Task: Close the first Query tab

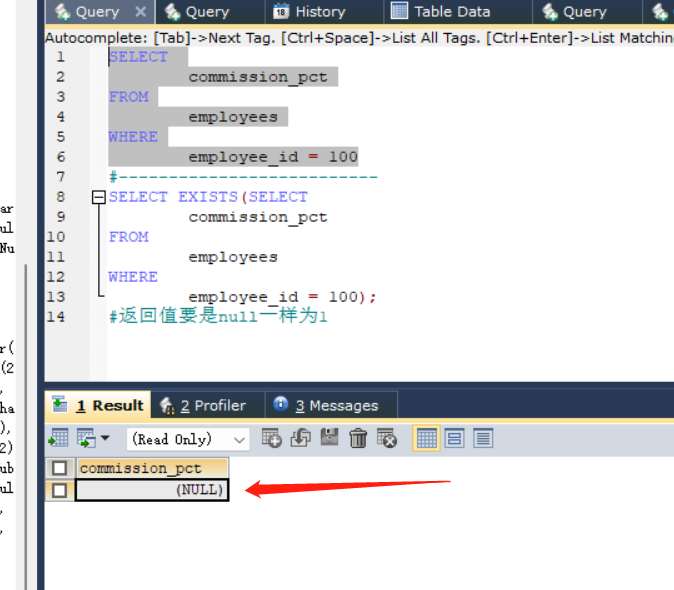Action: [141, 12]
